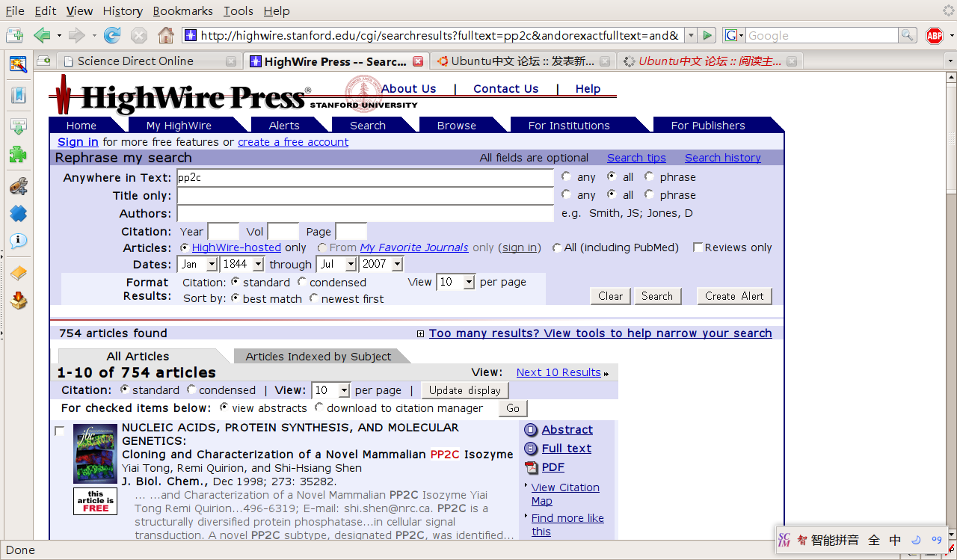The width and height of the screenshot is (957, 560).
Task: Click the browser Forward arrow button
Action: click(x=76, y=35)
